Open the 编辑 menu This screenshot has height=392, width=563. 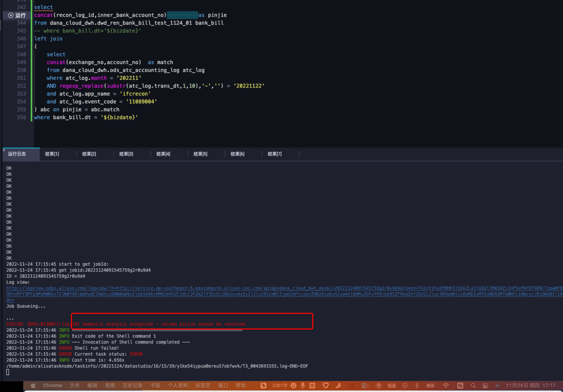[92, 385]
